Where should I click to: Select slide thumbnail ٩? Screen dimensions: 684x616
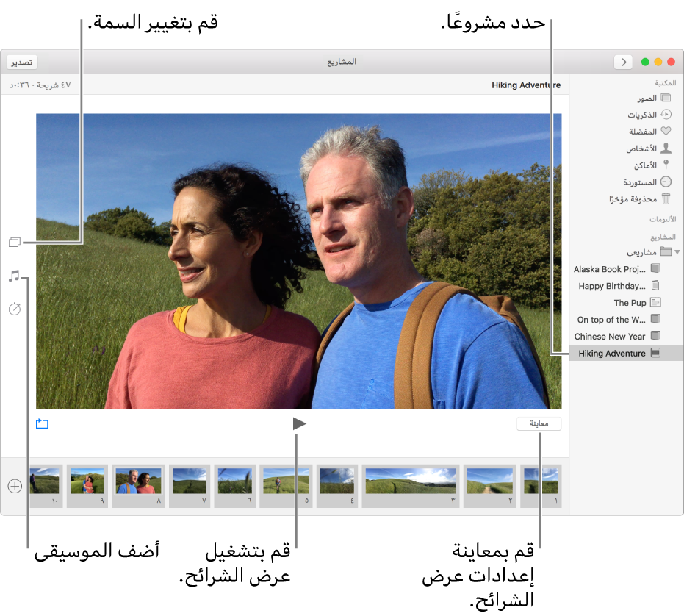click(x=87, y=486)
